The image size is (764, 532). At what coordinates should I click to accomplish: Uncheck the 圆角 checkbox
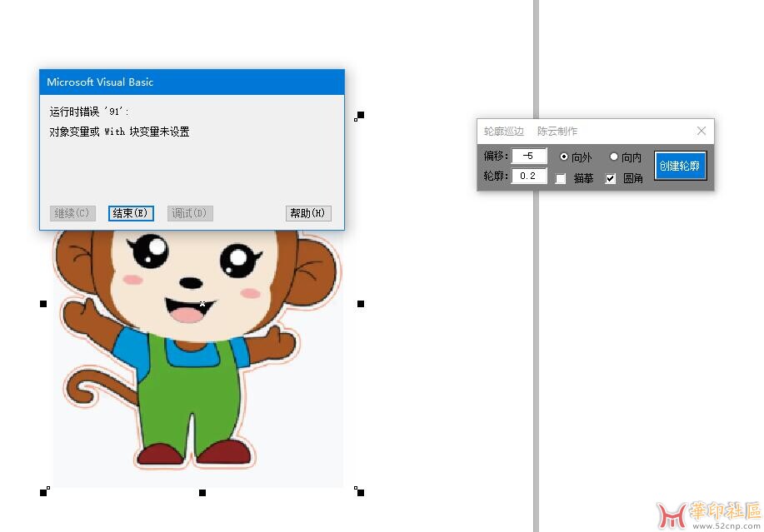click(x=610, y=179)
